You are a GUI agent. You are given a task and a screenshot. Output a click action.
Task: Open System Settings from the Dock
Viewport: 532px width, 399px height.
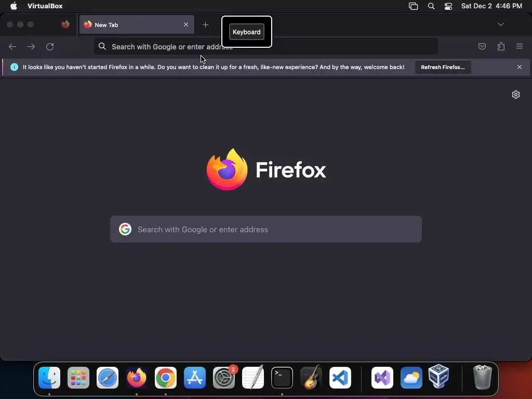[x=224, y=378]
